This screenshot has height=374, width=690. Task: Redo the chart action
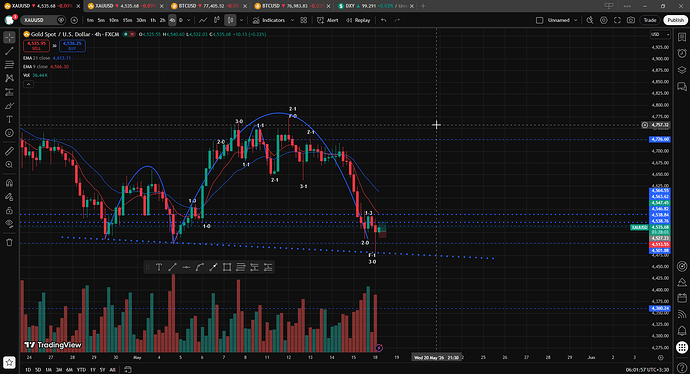coord(397,20)
